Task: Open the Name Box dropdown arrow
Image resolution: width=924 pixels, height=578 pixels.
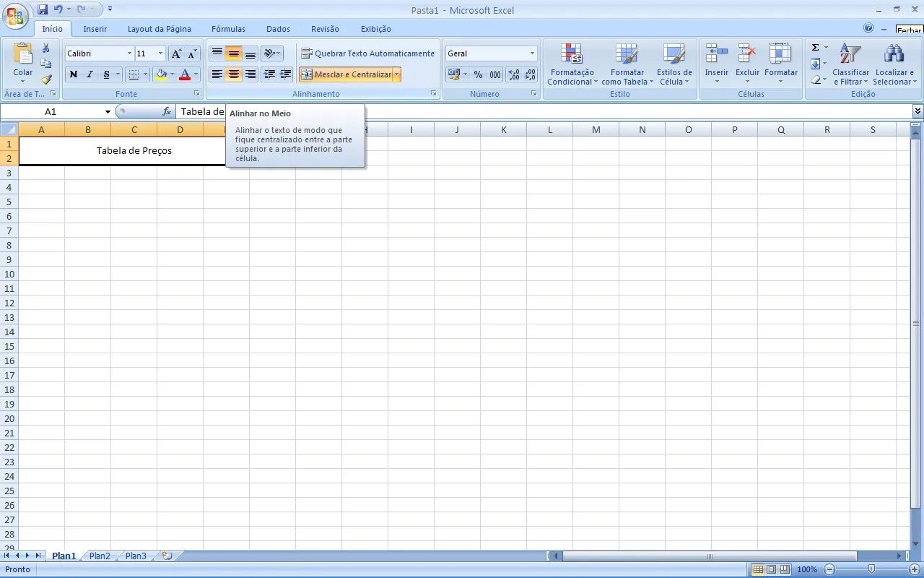Action: tap(108, 111)
